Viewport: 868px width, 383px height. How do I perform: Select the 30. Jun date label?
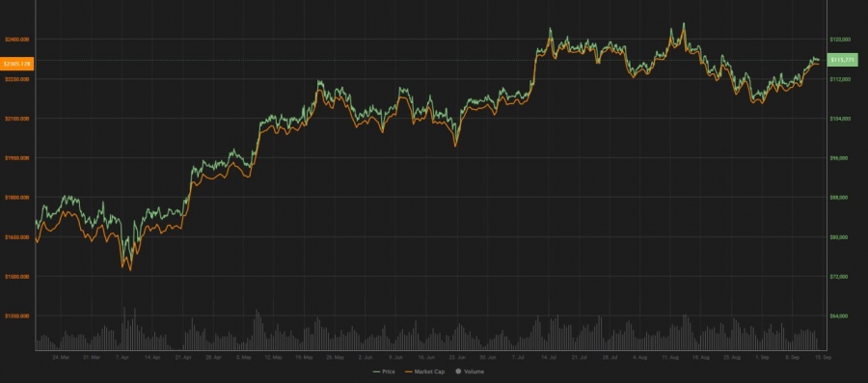pyautogui.click(x=487, y=358)
